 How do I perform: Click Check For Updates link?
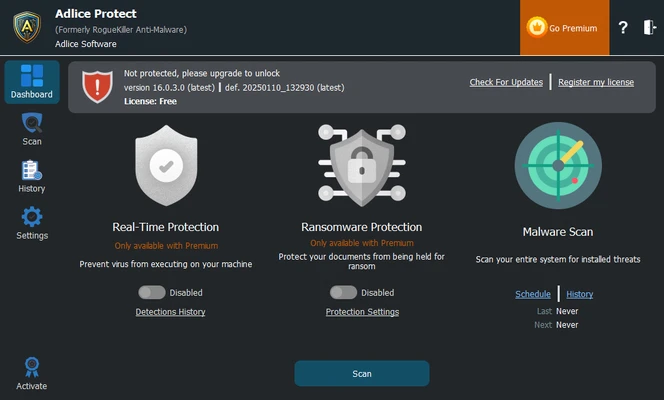(x=506, y=82)
